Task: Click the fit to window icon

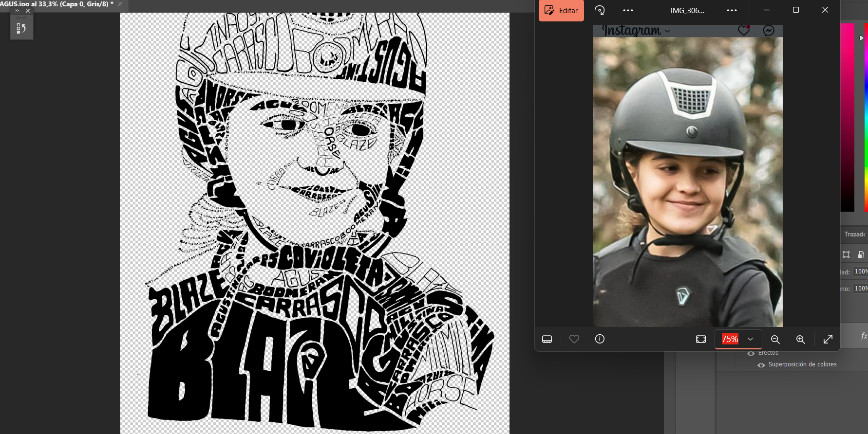Action: [701, 339]
